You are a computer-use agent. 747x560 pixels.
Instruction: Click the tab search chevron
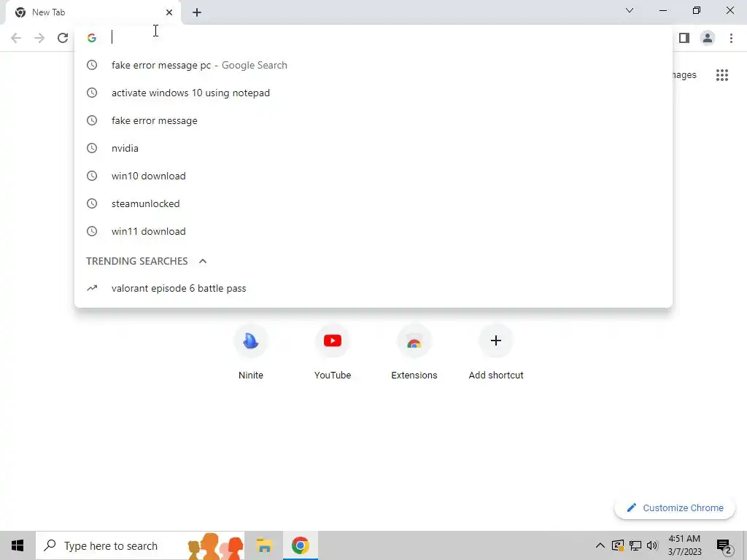tap(630, 10)
